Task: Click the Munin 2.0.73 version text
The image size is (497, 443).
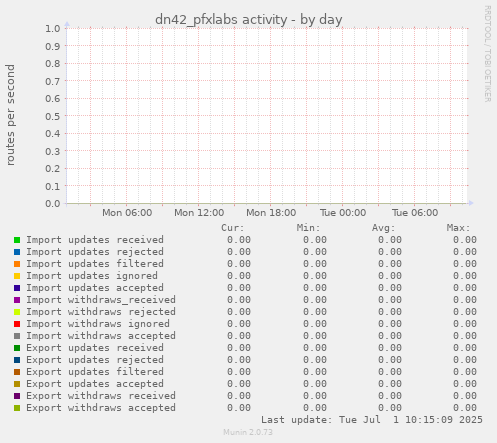Action: [x=248, y=432]
